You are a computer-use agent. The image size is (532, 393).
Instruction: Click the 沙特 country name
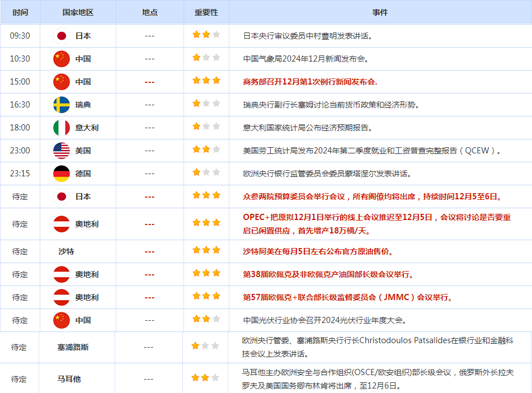pyautogui.click(x=66, y=252)
